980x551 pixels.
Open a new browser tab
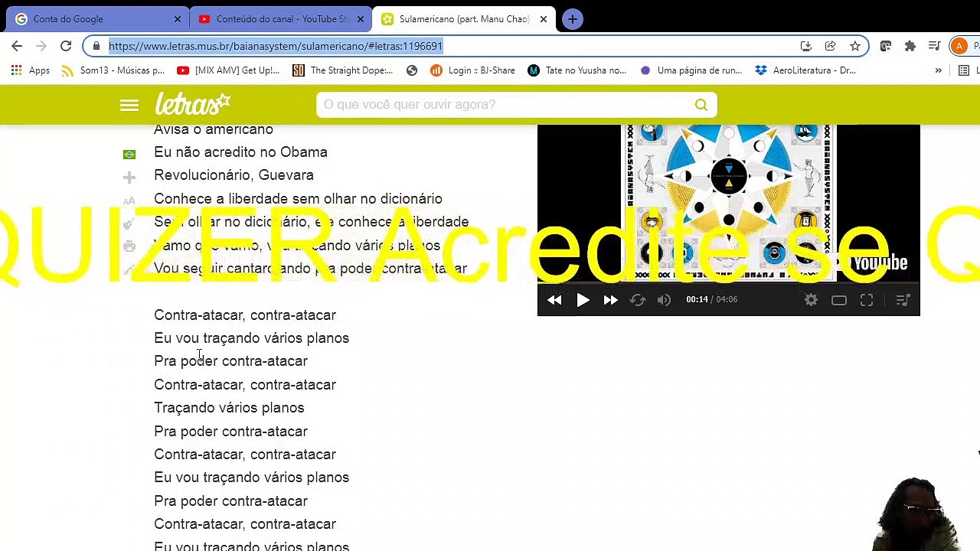572,19
